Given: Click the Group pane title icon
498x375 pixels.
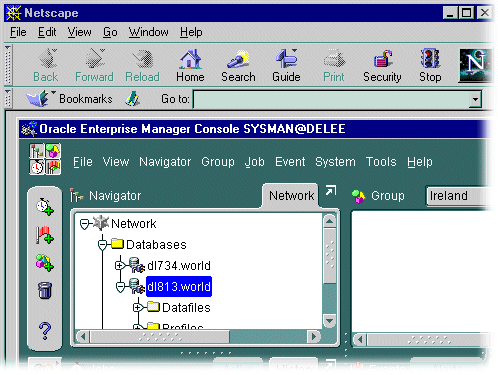Looking at the screenshot, I should [359, 196].
